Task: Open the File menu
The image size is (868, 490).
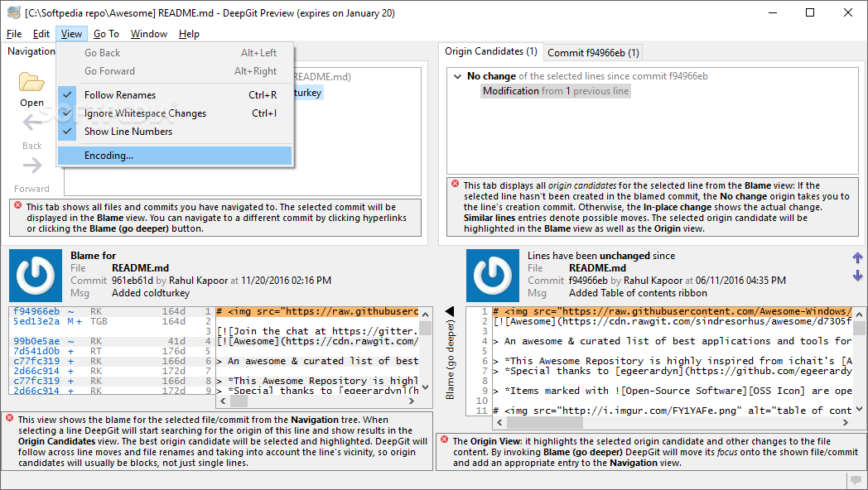Action: point(14,34)
